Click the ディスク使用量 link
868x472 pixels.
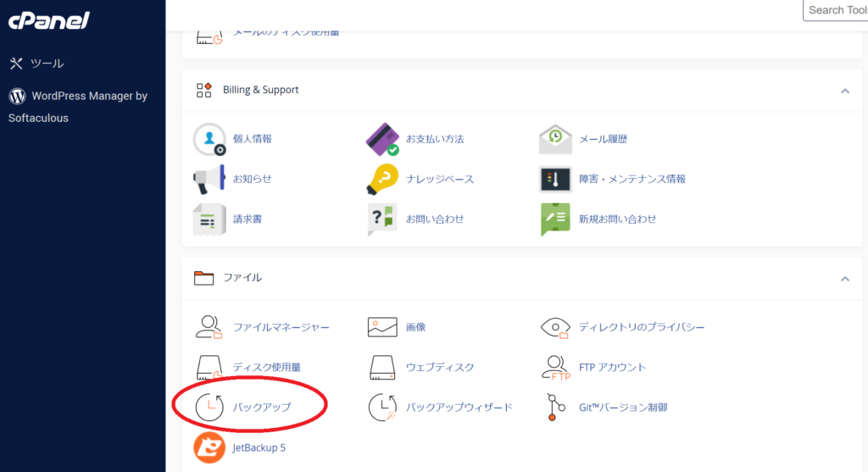pyautogui.click(x=266, y=368)
